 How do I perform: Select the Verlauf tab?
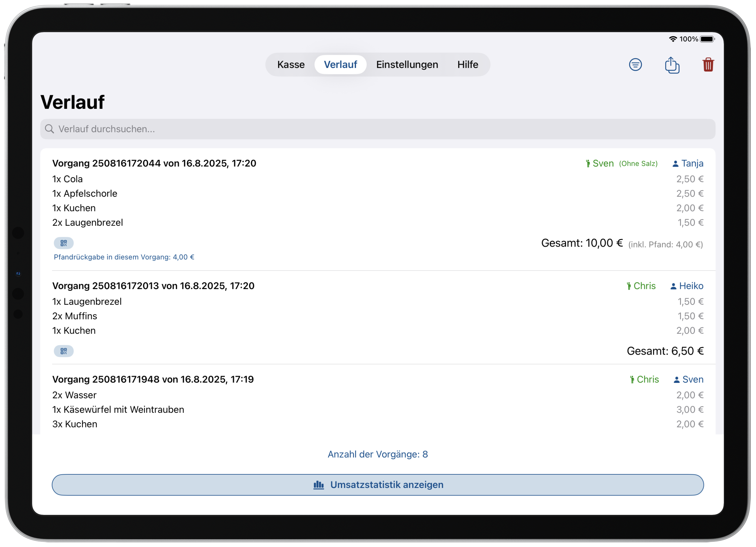click(x=340, y=65)
